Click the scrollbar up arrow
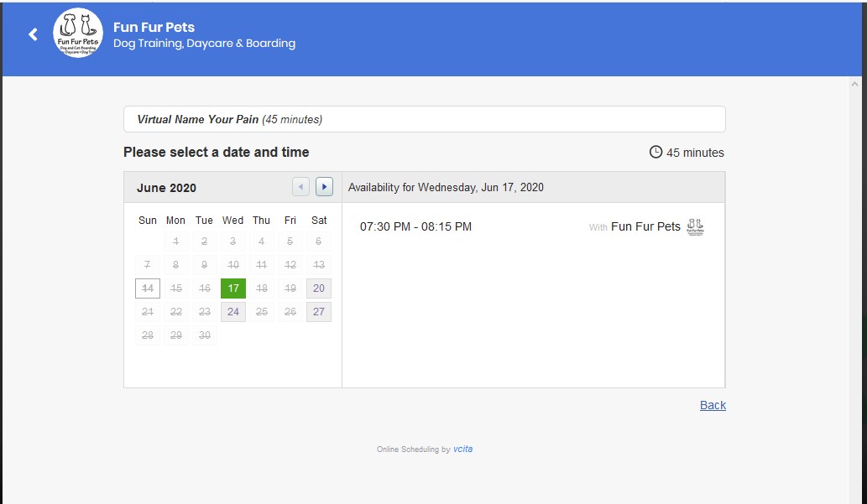867x504 pixels. [x=854, y=85]
